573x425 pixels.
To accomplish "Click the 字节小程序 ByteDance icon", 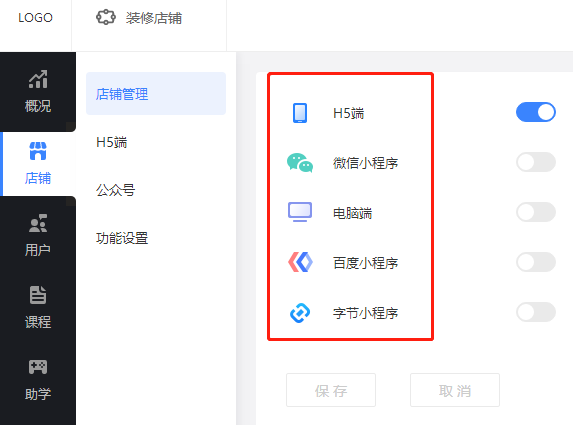I will coord(300,313).
